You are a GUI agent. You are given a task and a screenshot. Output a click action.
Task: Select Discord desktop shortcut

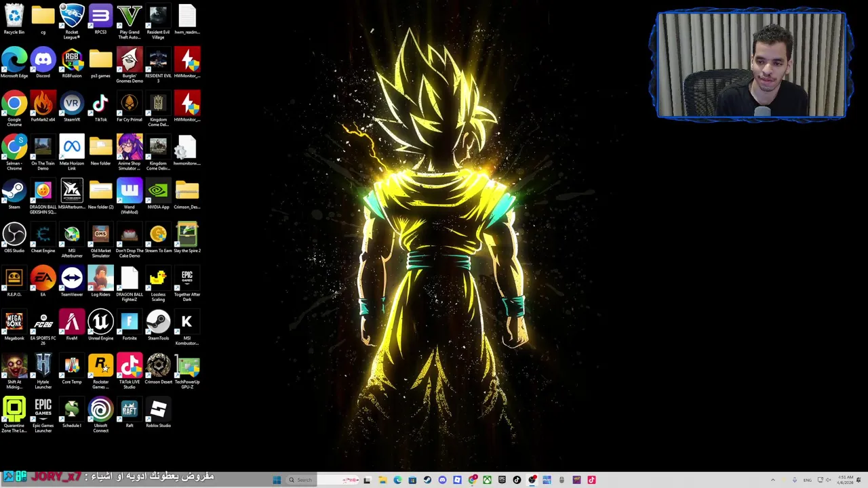point(43,63)
